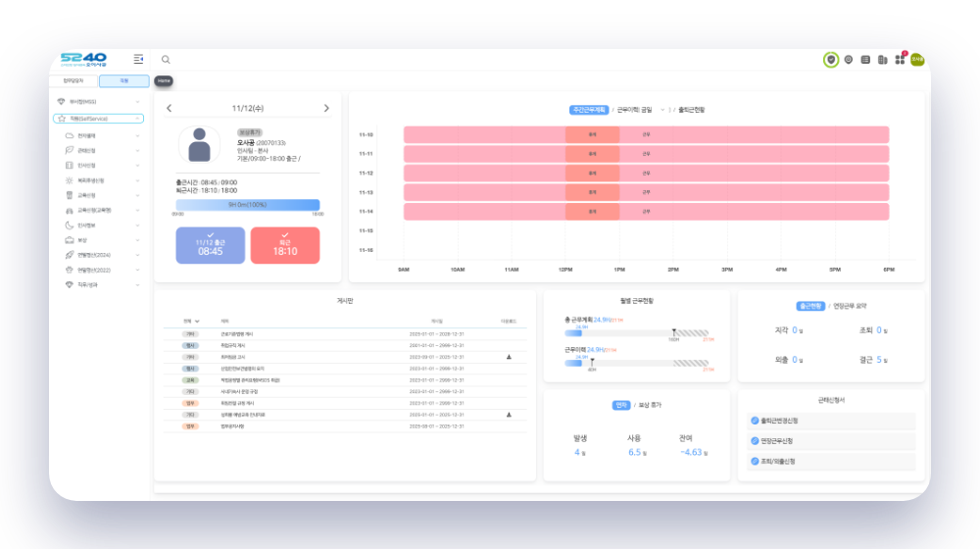The width and height of the screenshot is (980, 549).
Task: Click the 11-12 row 휴게 block
Action: [593, 174]
